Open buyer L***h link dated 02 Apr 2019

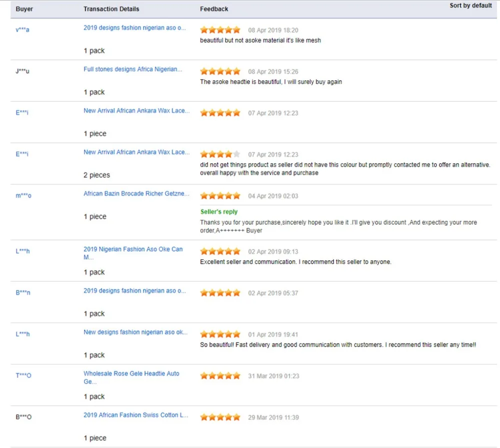click(x=22, y=251)
